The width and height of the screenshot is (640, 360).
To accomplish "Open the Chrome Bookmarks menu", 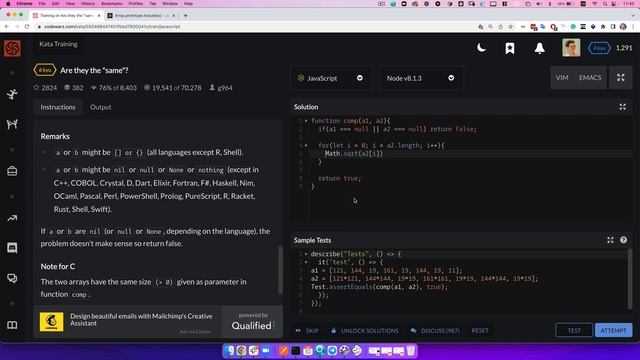I will coord(111,4).
